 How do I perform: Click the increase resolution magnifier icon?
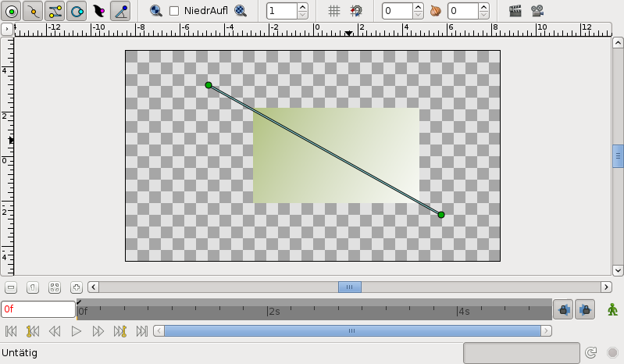[155, 11]
